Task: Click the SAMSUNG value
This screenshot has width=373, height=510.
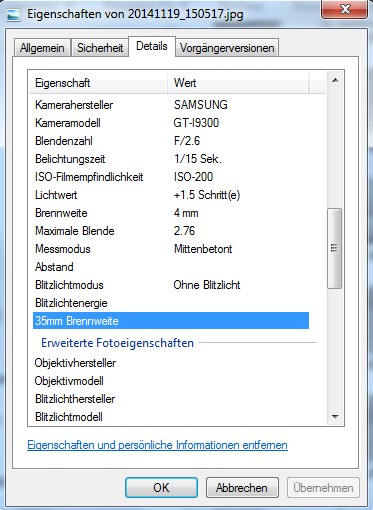Action: 201,105
